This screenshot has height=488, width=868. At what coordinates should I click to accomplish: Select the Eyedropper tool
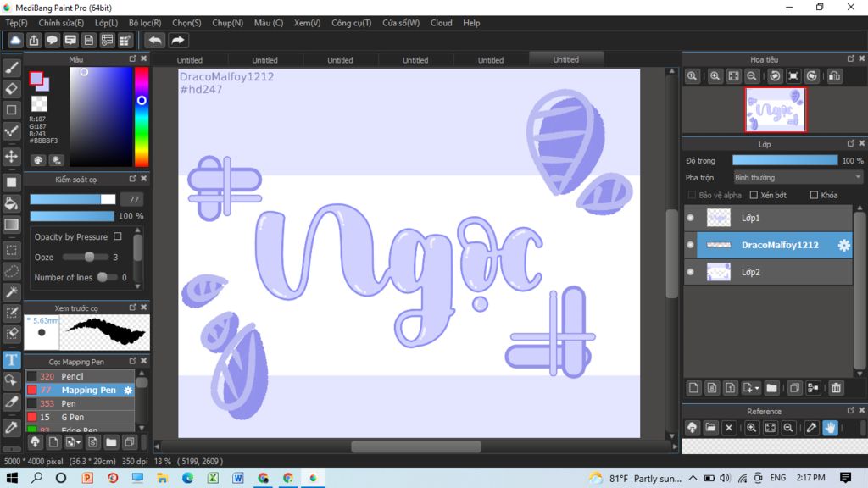coord(12,427)
